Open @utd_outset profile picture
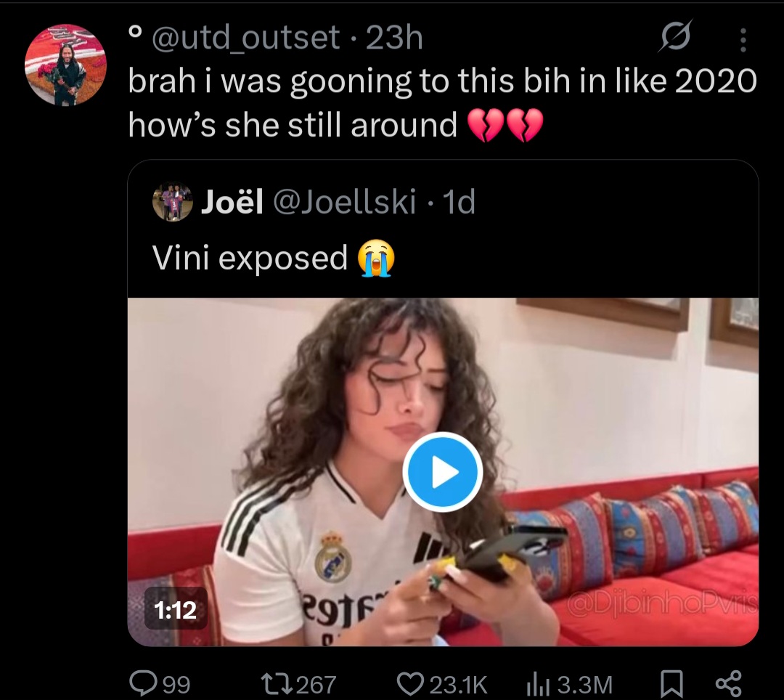This screenshot has width=784, height=700. pos(66,65)
